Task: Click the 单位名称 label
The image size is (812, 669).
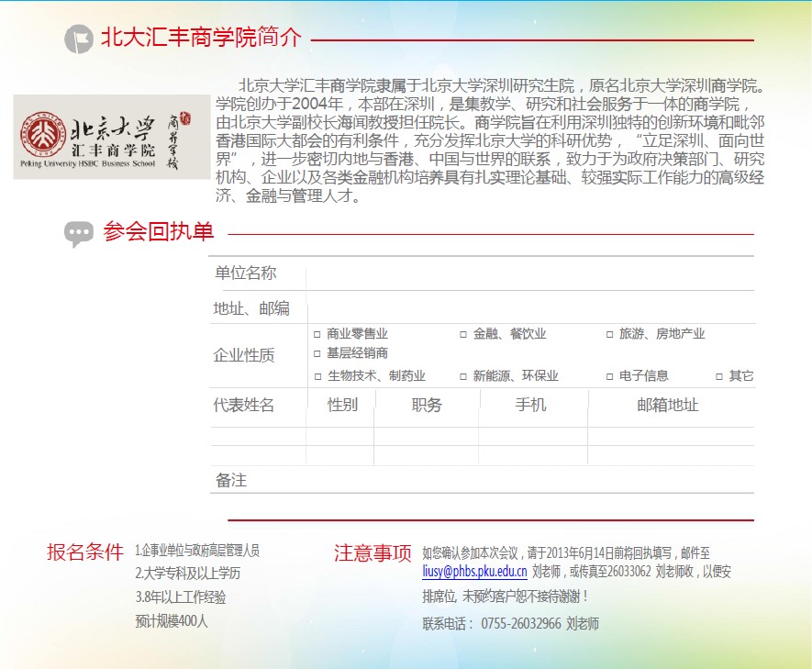Action: click(x=246, y=273)
